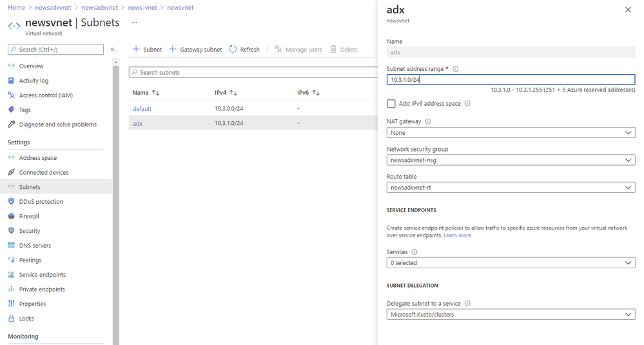Open Subnets in the sidebar menu

(56, 187)
